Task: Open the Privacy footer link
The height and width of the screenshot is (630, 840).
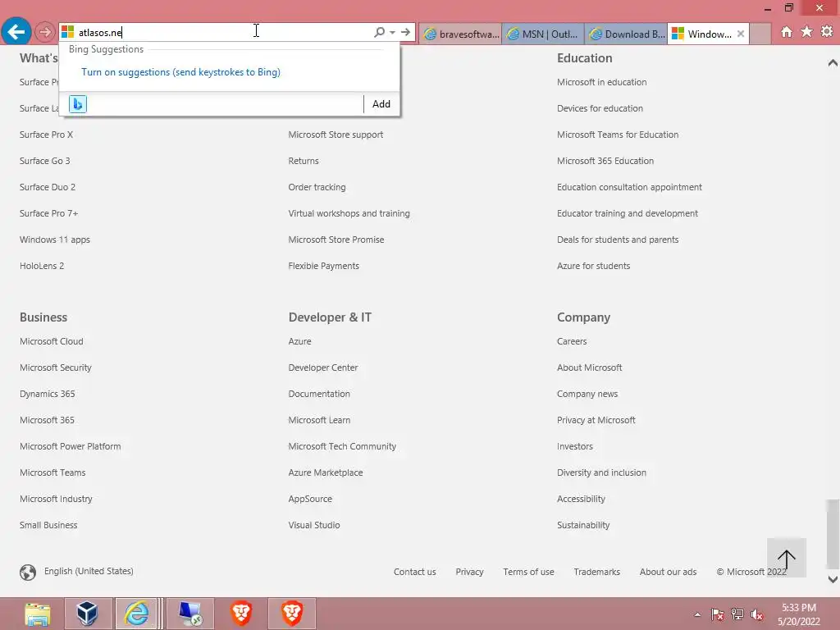Action: (469, 572)
